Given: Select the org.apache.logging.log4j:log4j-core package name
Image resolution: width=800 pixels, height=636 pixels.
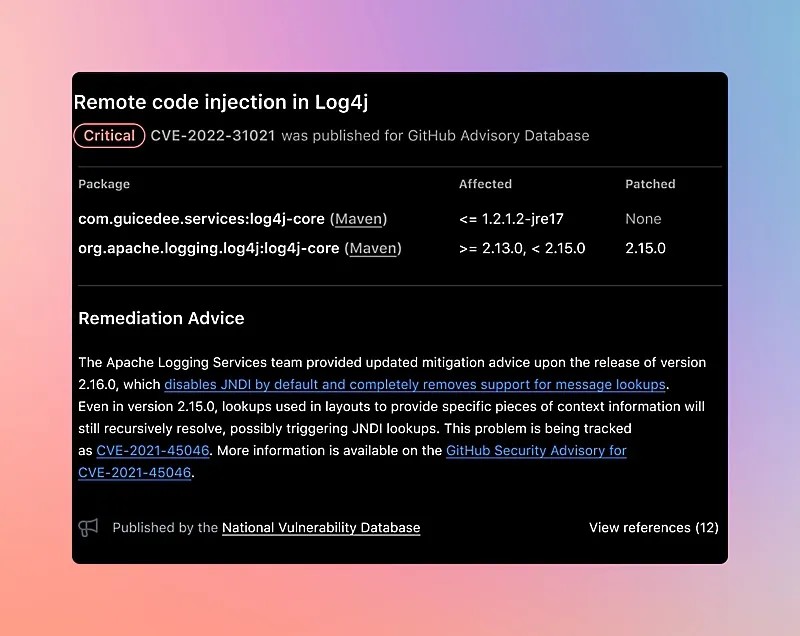Looking at the screenshot, I should point(208,248).
